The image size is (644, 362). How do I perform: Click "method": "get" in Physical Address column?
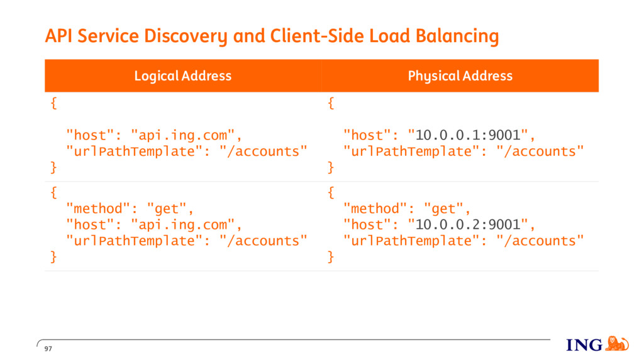(407, 209)
